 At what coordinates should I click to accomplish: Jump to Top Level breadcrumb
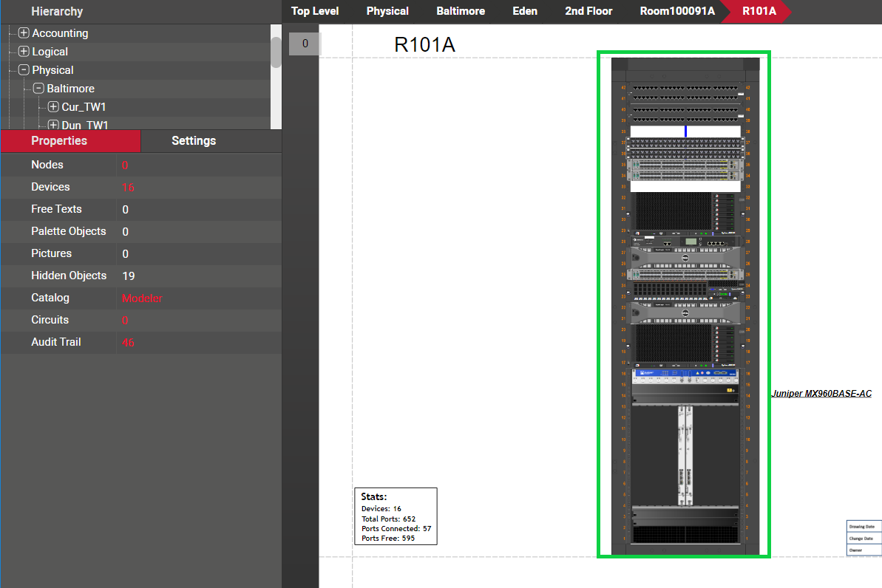tap(315, 11)
